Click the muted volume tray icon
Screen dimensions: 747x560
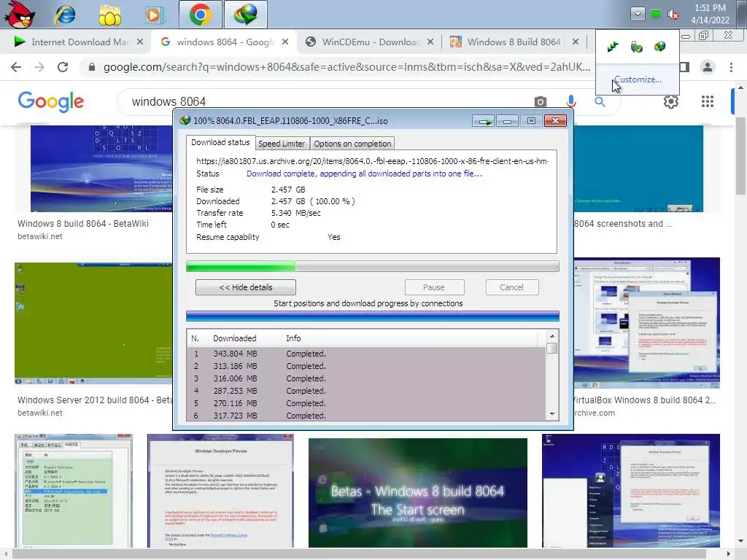(x=673, y=15)
